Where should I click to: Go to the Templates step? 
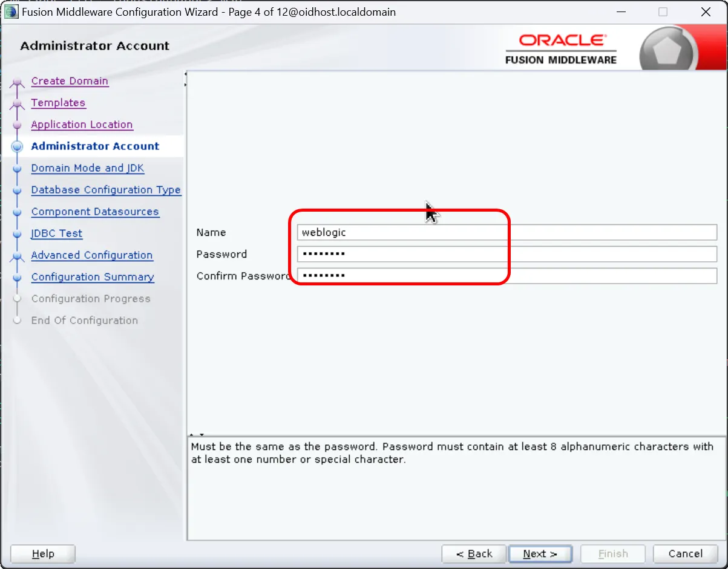(58, 103)
